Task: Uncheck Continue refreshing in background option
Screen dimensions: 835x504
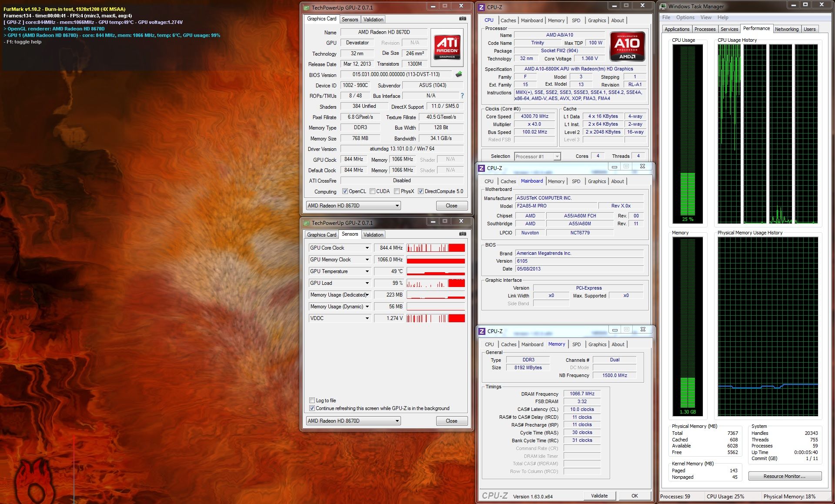Action: (x=312, y=408)
